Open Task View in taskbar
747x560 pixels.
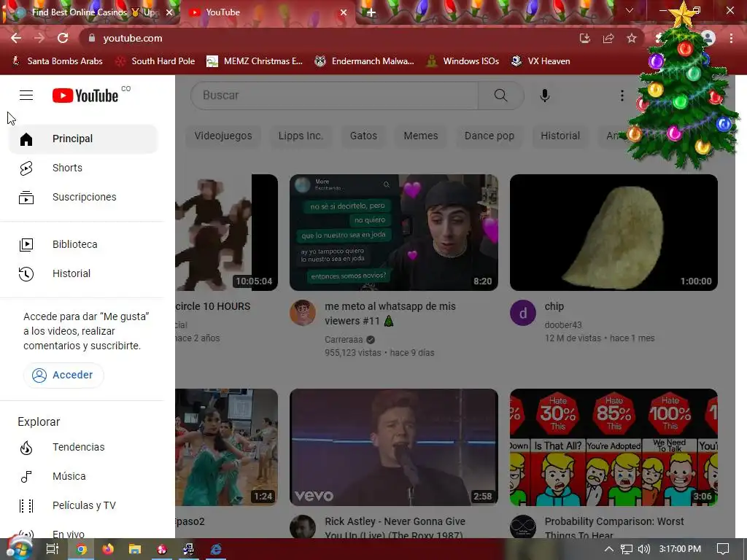click(x=52, y=549)
